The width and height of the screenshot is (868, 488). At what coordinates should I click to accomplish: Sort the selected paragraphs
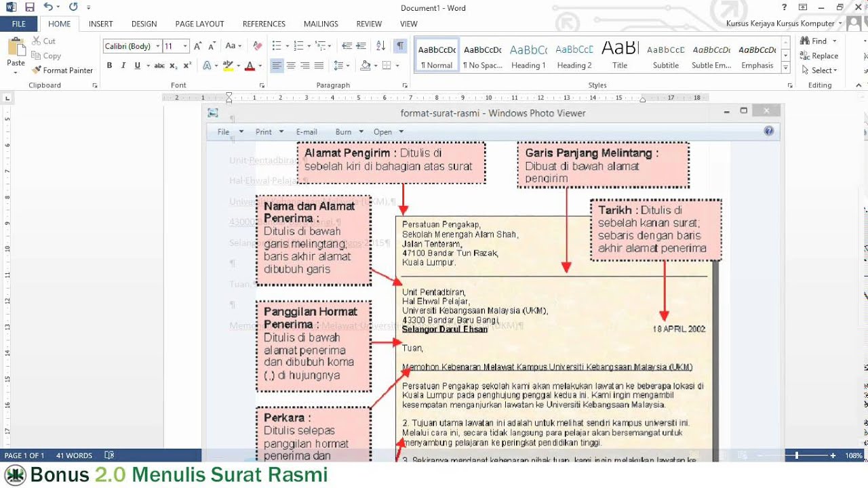380,46
